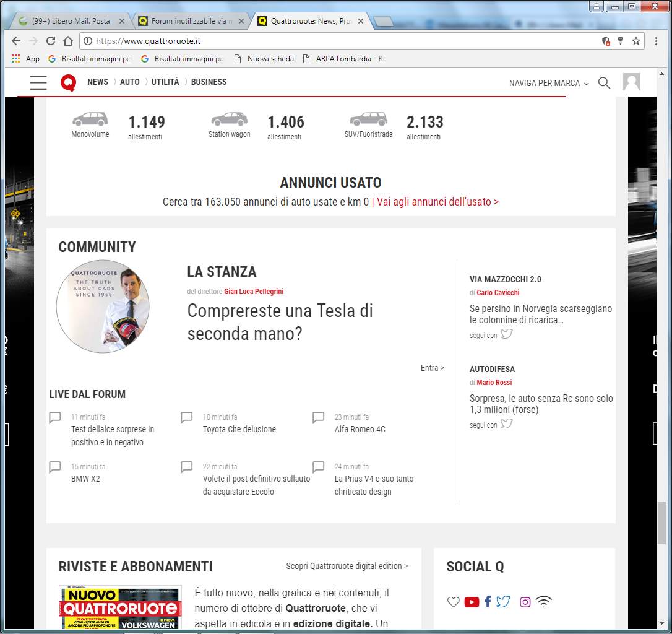Follow Mario Rossi via Twitter icon
672x634 pixels.
[x=507, y=423]
